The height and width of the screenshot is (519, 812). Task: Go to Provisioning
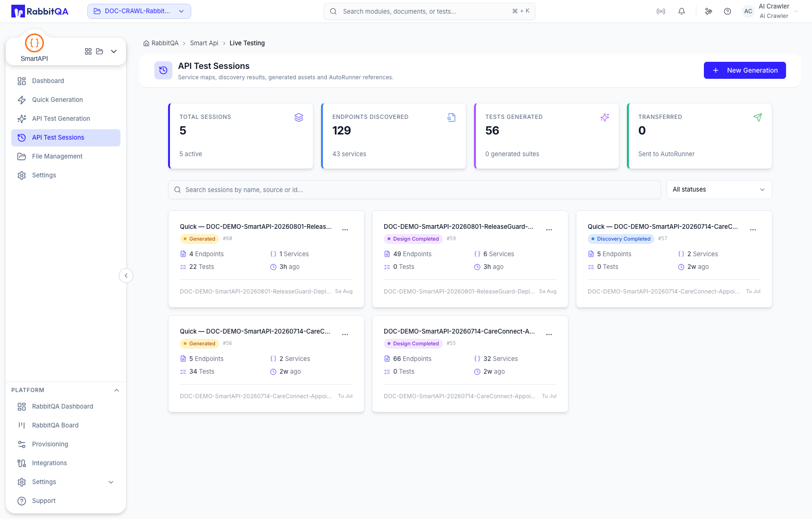tap(66, 444)
